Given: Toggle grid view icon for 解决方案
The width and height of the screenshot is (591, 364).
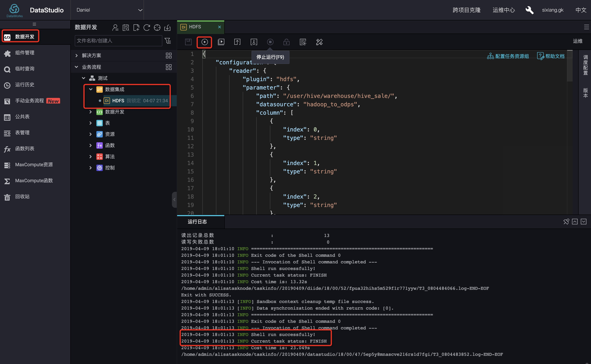Looking at the screenshot, I should (169, 56).
